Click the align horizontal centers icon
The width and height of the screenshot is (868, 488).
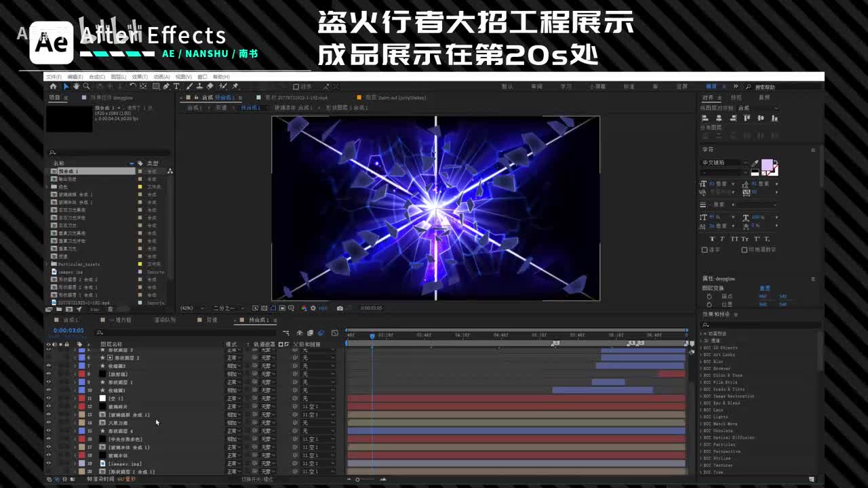tap(719, 118)
